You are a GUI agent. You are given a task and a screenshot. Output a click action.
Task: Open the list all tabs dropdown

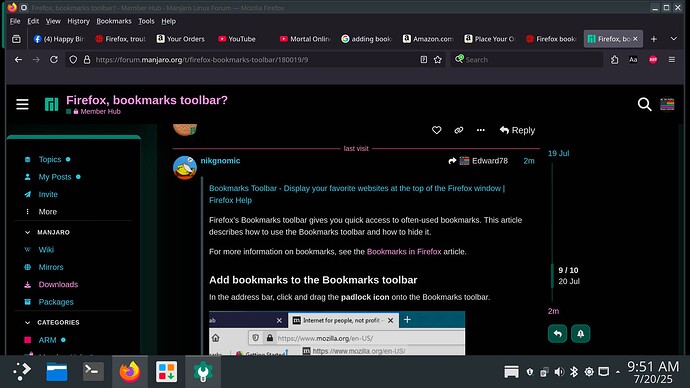673,39
